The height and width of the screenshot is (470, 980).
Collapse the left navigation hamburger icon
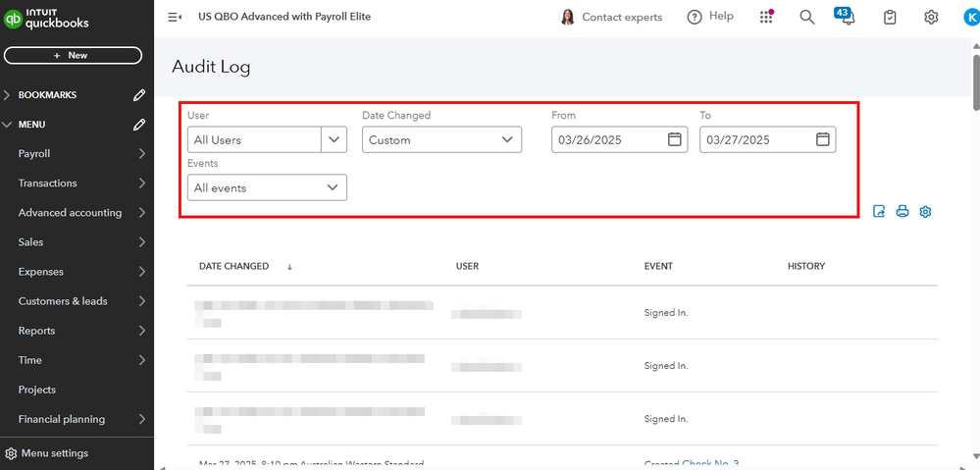tap(175, 17)
